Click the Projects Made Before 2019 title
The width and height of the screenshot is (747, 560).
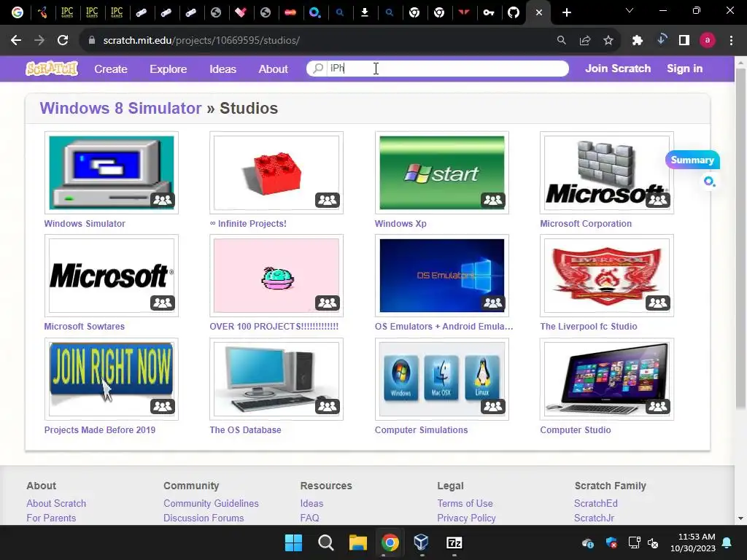[99, 430]
